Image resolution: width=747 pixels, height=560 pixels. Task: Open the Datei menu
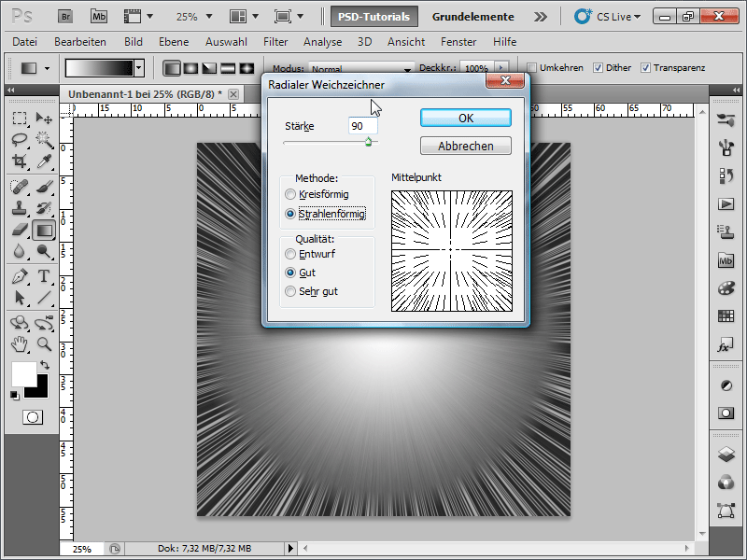(25, 42)
